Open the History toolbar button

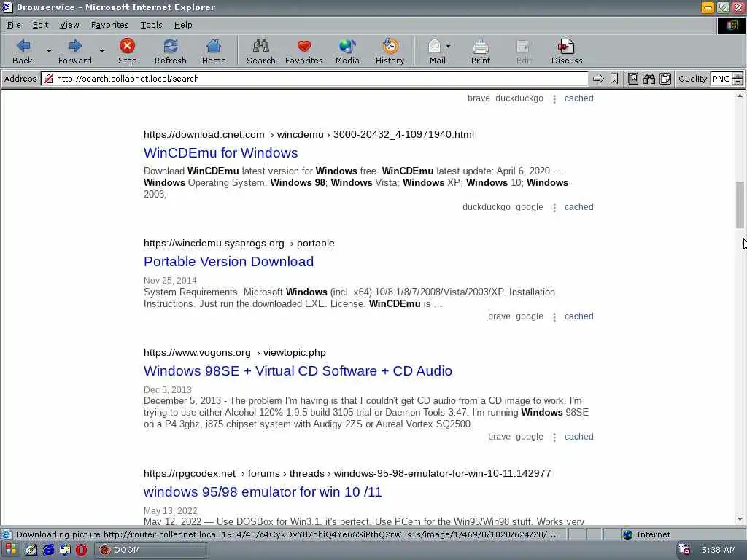(390, 52)
